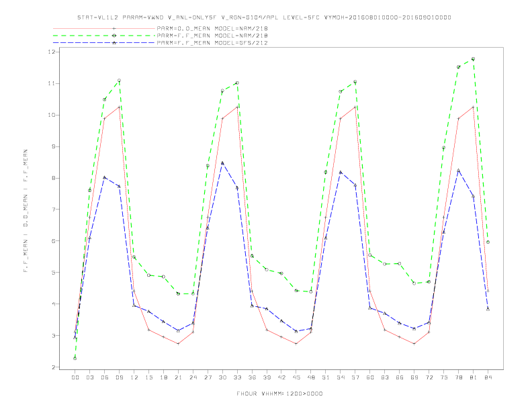532x411 pixels.
Task: Click x-axis forecast hour label 69
Action: (x=414, y=377)
